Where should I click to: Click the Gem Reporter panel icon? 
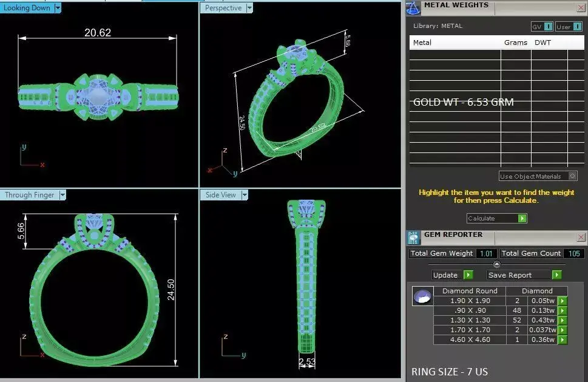[413, 238]
